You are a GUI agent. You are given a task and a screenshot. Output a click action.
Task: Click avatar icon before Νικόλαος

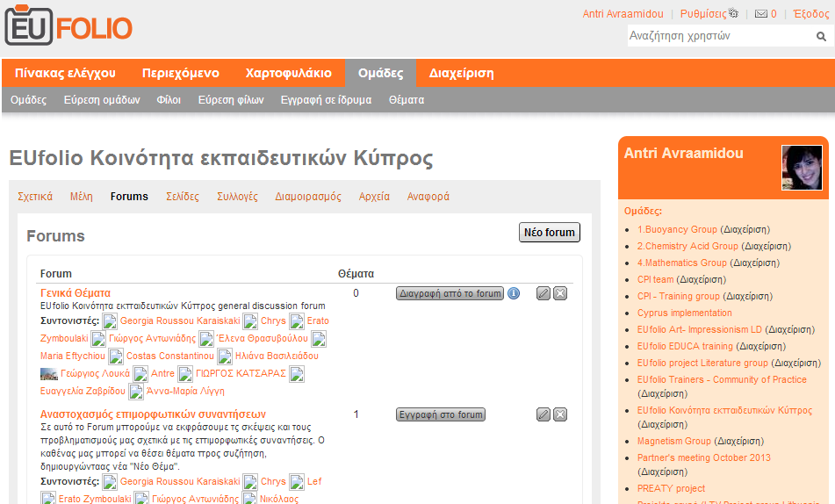point(249,499)
